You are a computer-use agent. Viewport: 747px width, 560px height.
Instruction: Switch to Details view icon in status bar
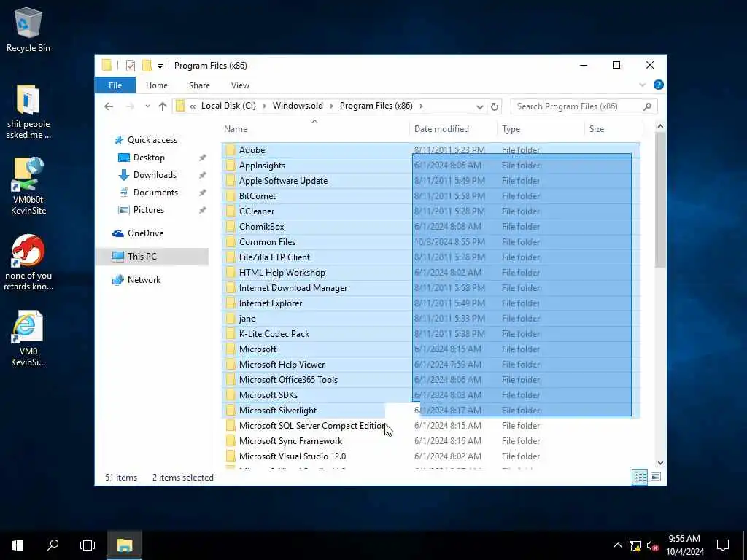point(640,477)
